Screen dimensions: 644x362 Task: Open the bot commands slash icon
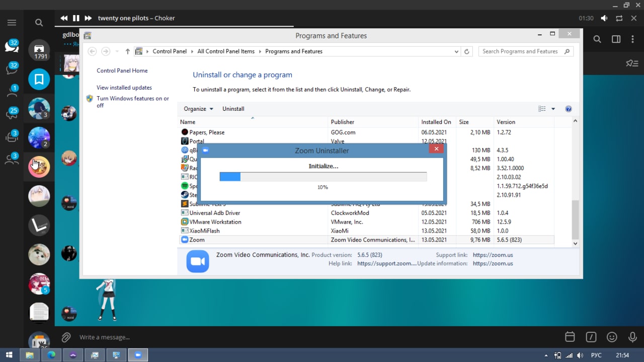[591, 337]
